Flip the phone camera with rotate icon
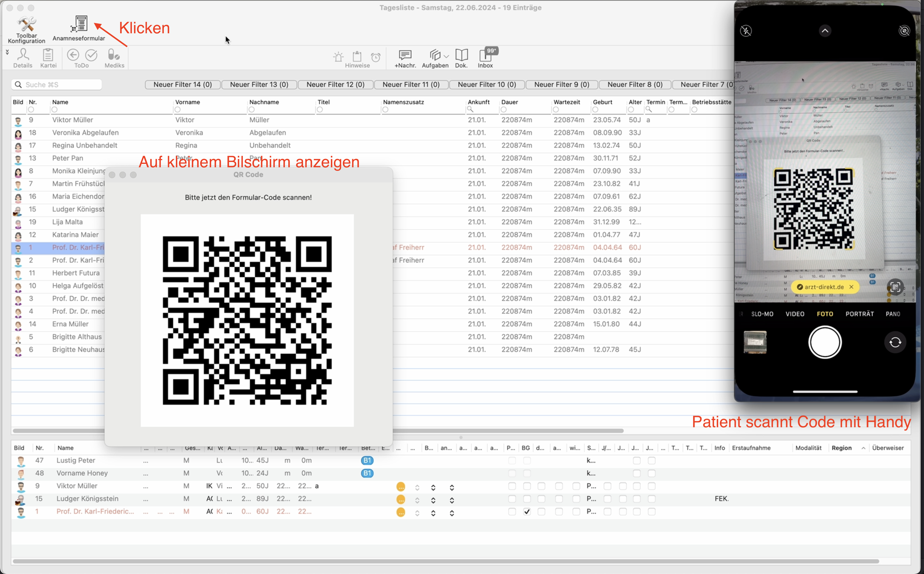 [895, 342]
